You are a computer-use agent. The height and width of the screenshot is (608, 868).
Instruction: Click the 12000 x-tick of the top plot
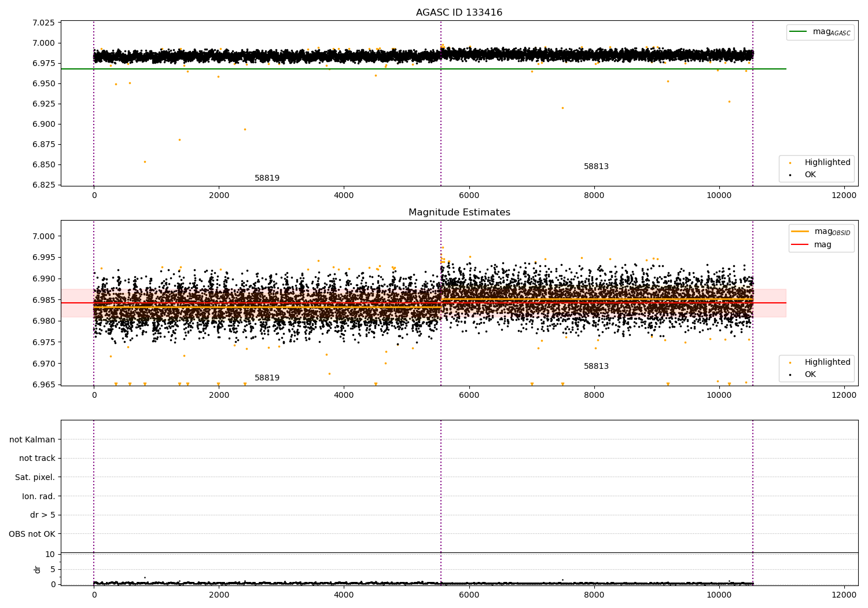point(844,196)
